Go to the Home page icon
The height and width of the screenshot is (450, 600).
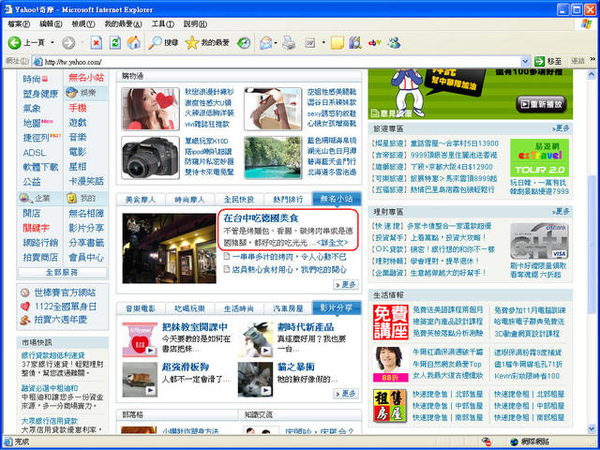(134, 42)
